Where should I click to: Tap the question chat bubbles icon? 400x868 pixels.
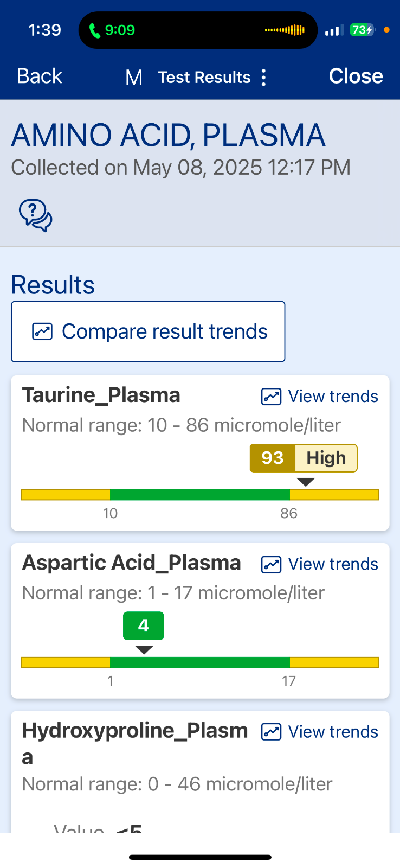pos(36,215)
